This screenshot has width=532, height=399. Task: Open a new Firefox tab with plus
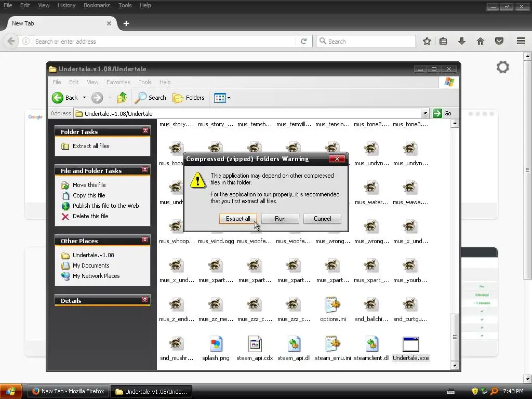pos(126,23)
